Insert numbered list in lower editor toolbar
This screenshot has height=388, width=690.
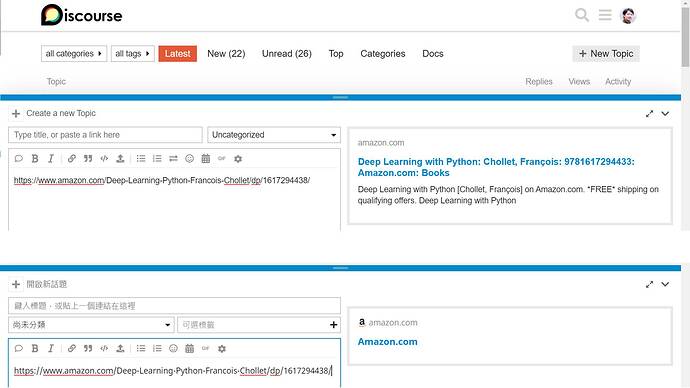(x=157, y=348)
